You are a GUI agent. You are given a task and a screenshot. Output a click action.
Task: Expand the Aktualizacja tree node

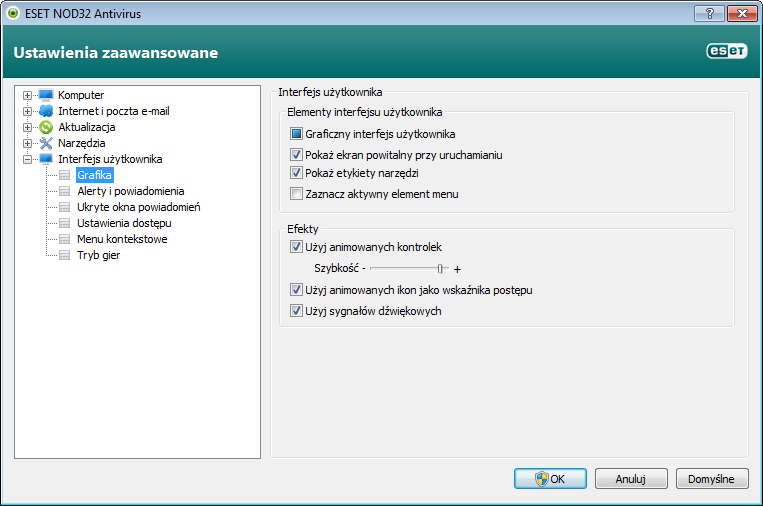click(x=27, y=127)
